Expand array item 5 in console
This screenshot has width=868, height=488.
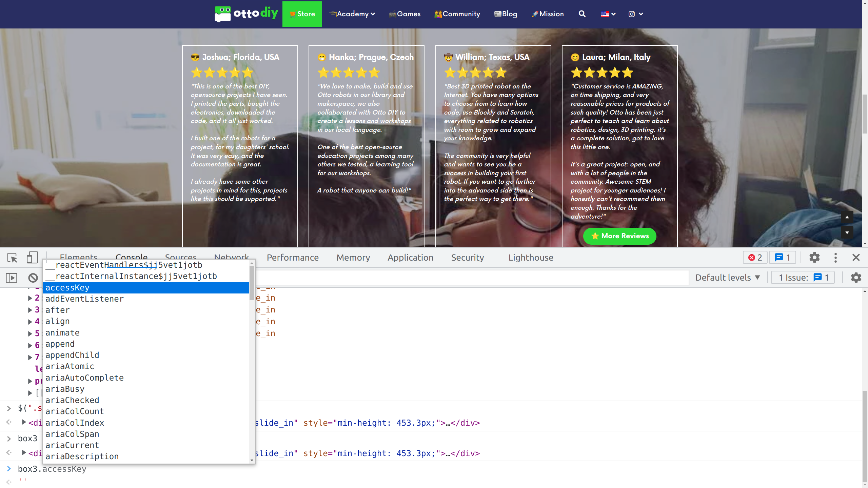[30, 333]
